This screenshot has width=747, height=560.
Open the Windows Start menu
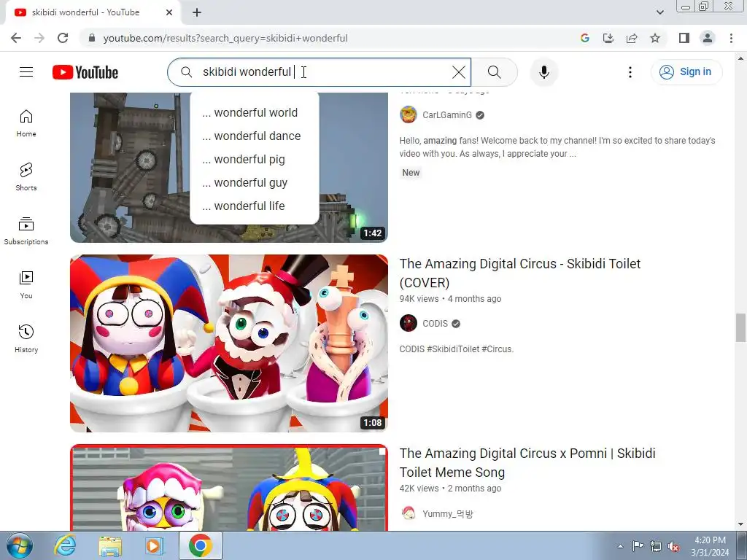tap(20, 545)
